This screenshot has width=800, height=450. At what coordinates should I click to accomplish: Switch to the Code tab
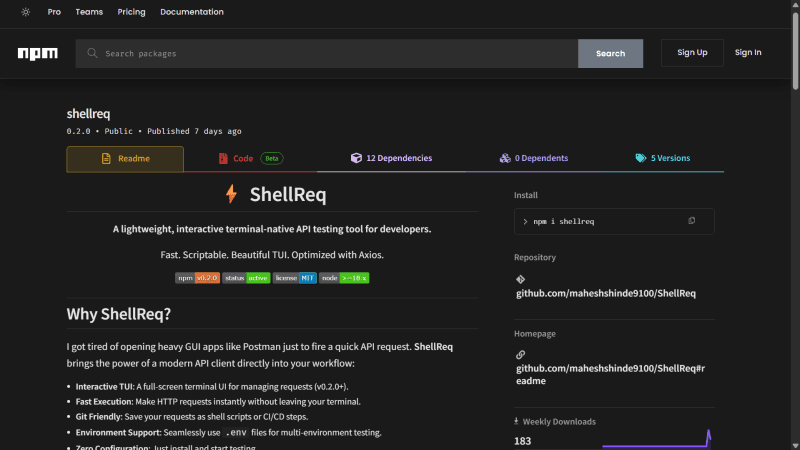[x=250, y=159]
